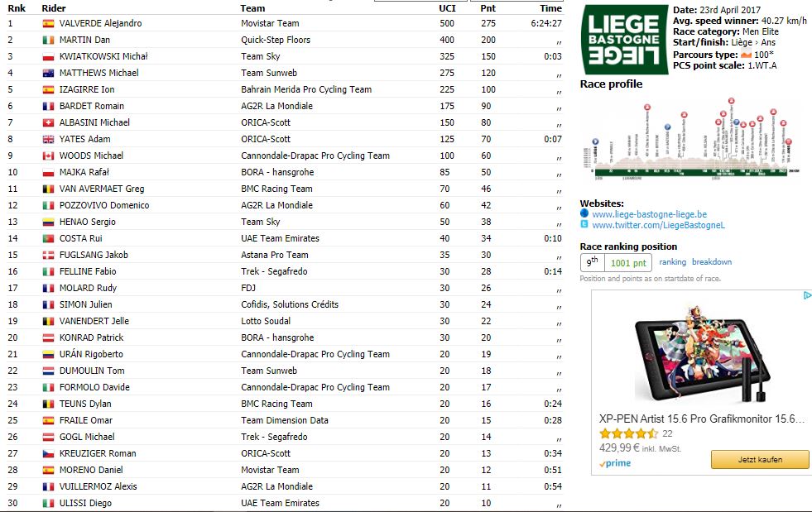Open the race profile elevation chart

click(x=691, y=138)
